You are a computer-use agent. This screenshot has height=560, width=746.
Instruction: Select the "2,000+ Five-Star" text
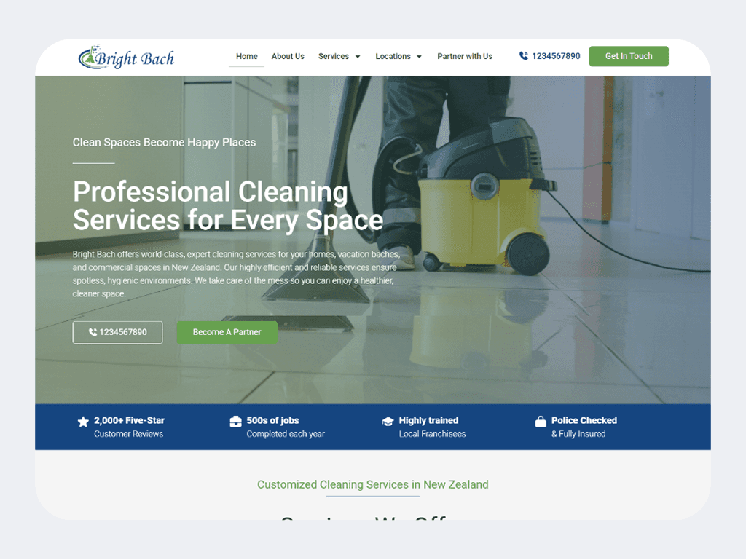click(x=129, y=420)
